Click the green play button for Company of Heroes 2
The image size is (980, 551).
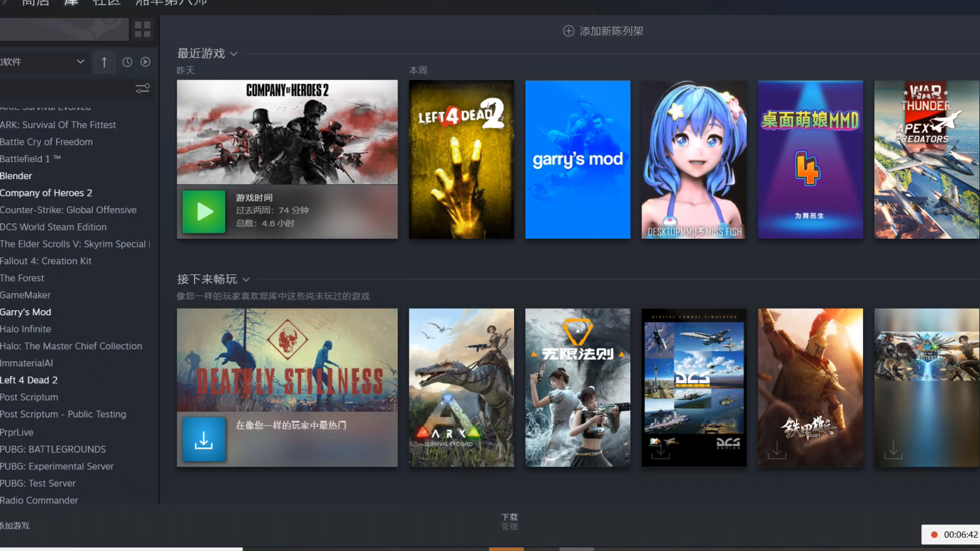204,212
